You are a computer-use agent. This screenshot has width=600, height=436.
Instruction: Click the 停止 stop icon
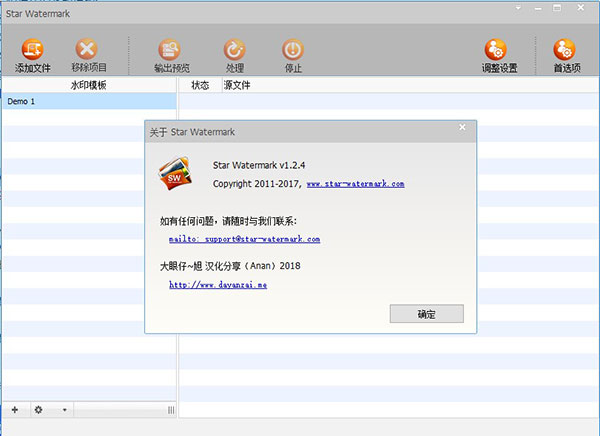(x=293, y=50)
